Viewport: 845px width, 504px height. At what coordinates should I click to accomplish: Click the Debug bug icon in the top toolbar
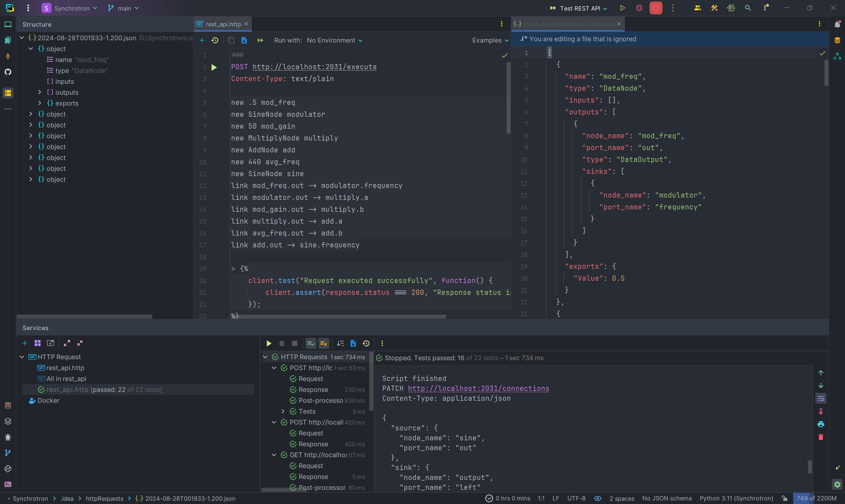[639, 8]
